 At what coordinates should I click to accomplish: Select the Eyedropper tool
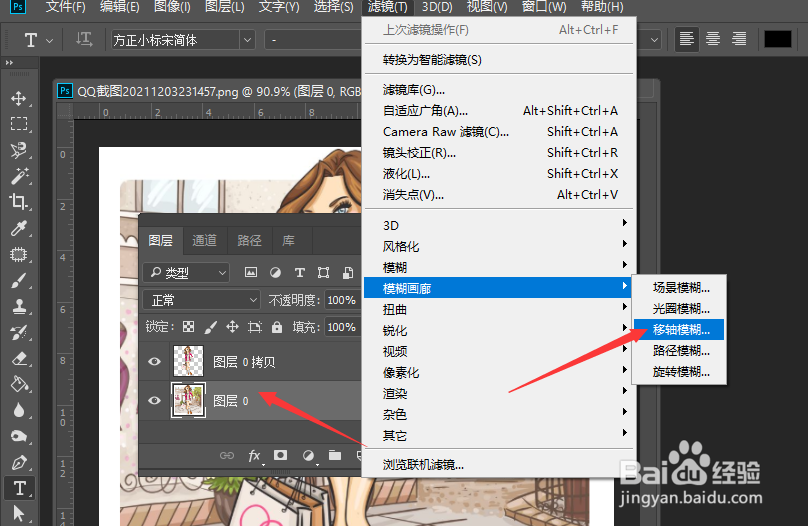click(x=19, y=228)
